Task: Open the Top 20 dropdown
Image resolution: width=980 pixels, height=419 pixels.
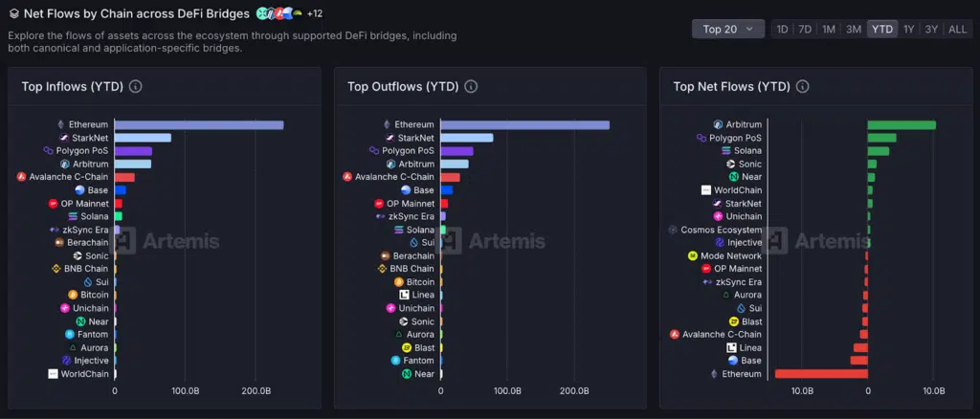Action: [x=727, y=29]
